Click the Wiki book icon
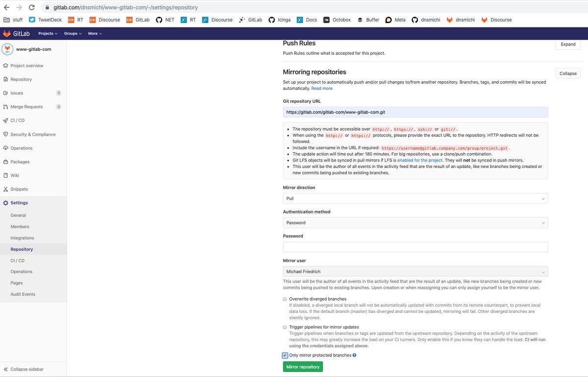This screenshot has height=377, width=588. [5, 175]
